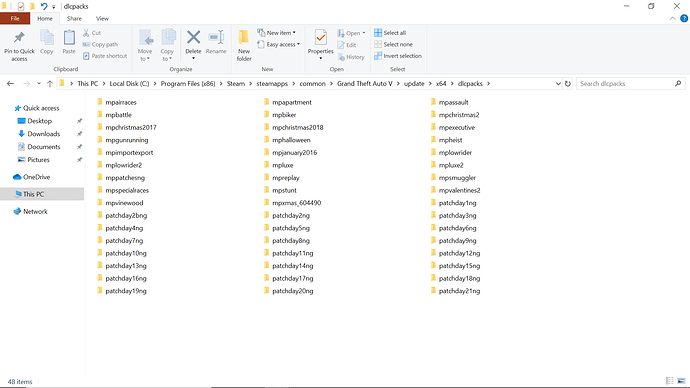Go back with the Back arrow
The height and width of the screenshot is (388, 690).
click(11, 84)
